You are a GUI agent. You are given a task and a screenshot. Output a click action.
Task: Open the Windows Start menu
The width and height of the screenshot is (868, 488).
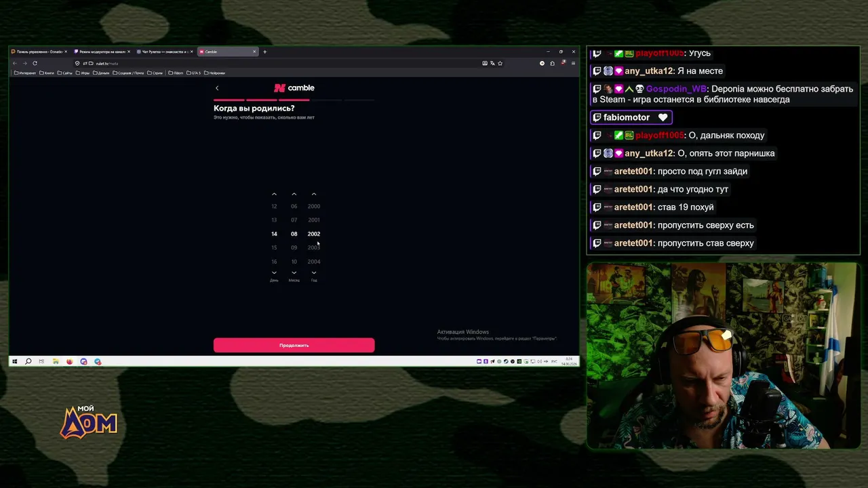pos(14,361)
